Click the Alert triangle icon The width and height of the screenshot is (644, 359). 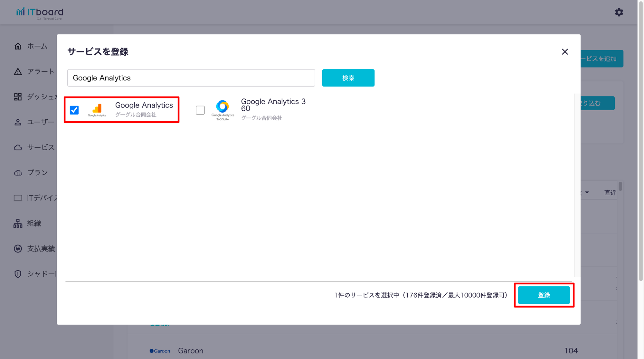pos(18,71)
